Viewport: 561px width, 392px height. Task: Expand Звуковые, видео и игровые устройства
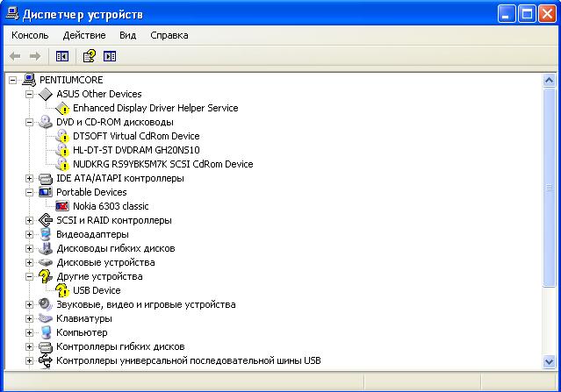coord(29,304)
